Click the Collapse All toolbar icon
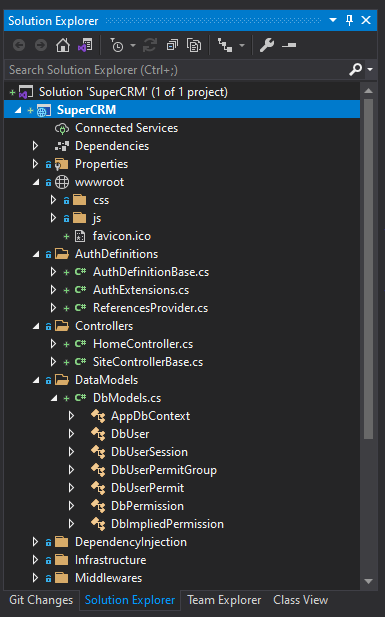385x617 pixels. (x=172, y=45)
